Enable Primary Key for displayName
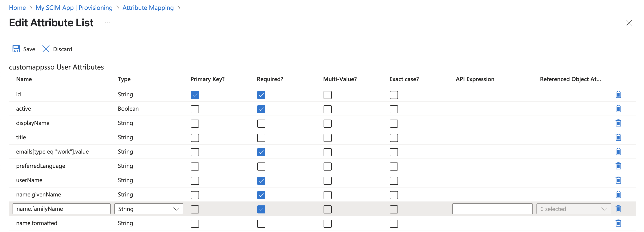The width and height of the screenshot is (644, 232). 195,123
